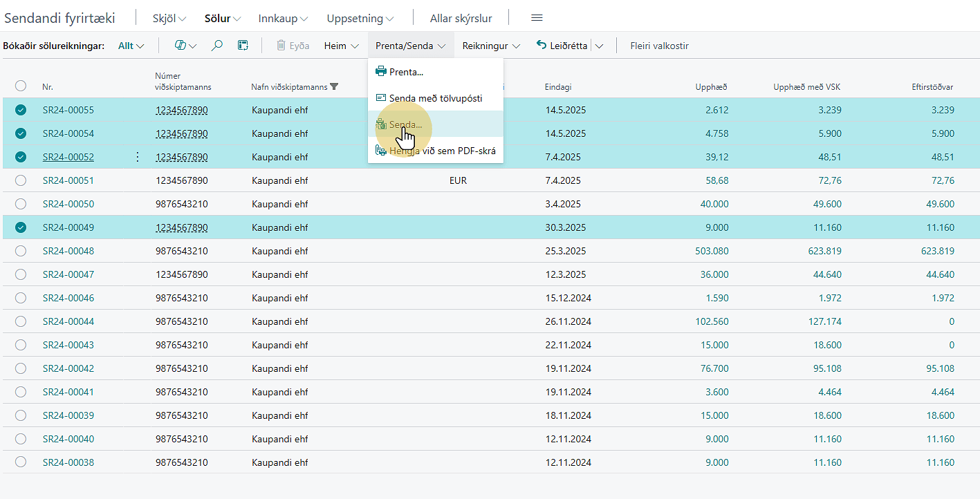The height and width of the screenshot is (499, 980).
Task: Deselect row SR24-00049 checkbox
Action: point(21,227)
